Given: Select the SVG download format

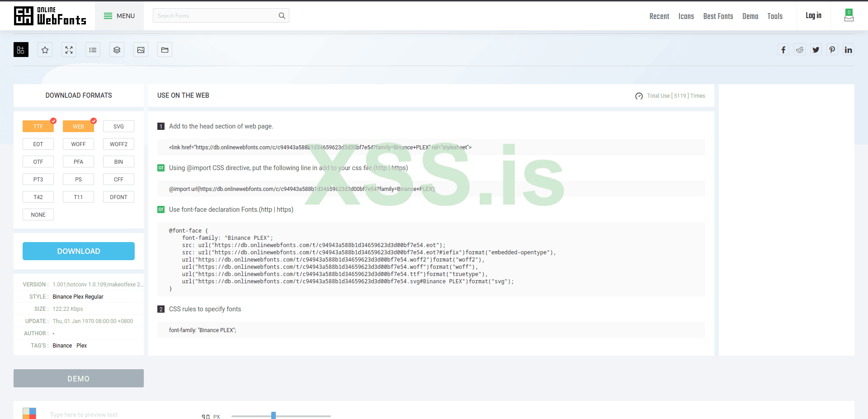Looking at the screenshot, I should tap(118, 126).
